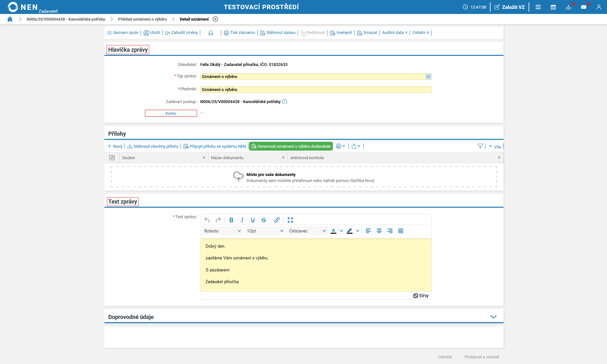Click the undo arrow in editor

click(207, 220)
